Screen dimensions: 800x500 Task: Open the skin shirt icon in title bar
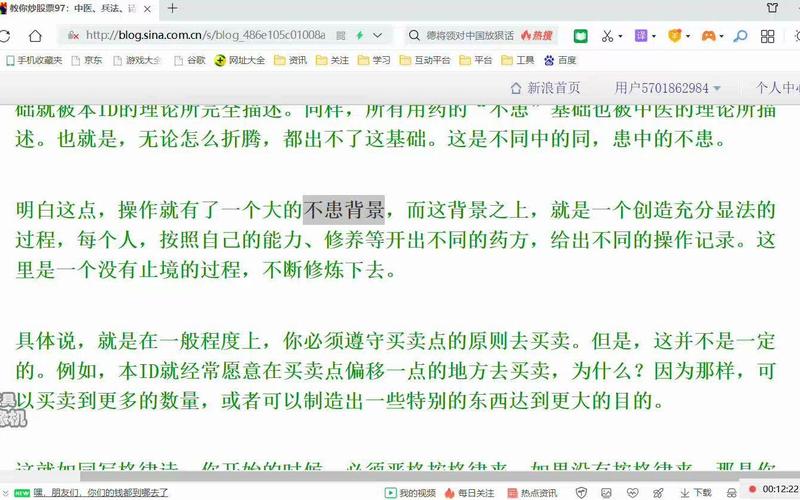[772, 8]
